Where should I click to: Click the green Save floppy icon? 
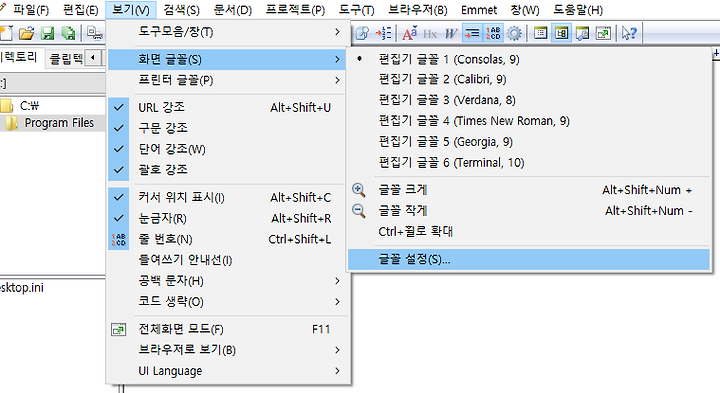pyautogui.click(x=48, y=34)
